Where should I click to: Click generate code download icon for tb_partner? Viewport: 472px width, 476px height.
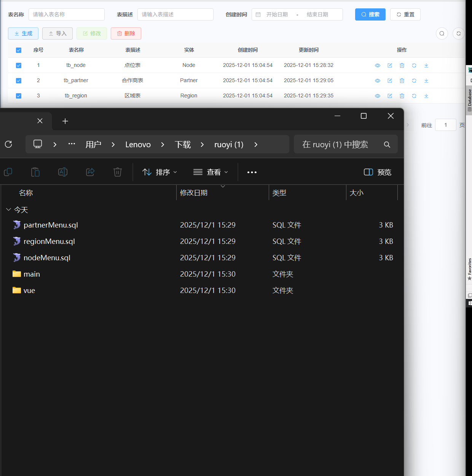tap(426, 81)
